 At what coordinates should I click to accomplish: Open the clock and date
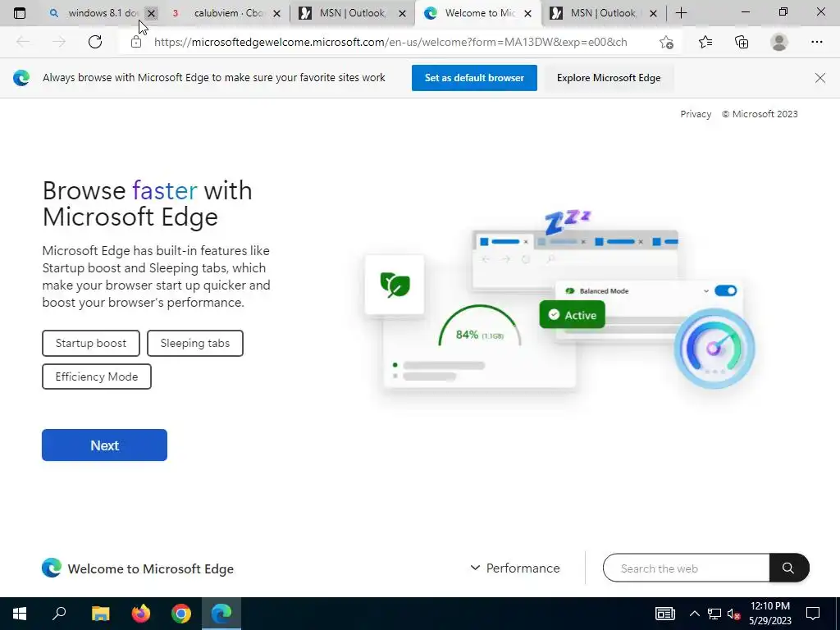pos(769,614)
